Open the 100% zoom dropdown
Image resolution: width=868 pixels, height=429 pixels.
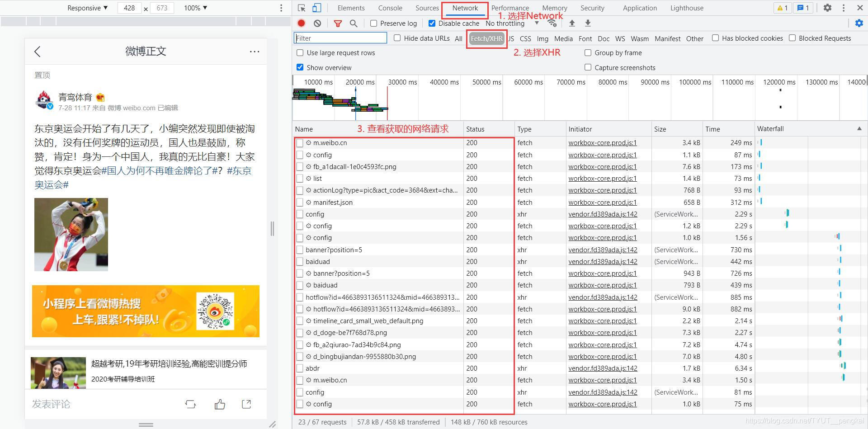(195, 8)
